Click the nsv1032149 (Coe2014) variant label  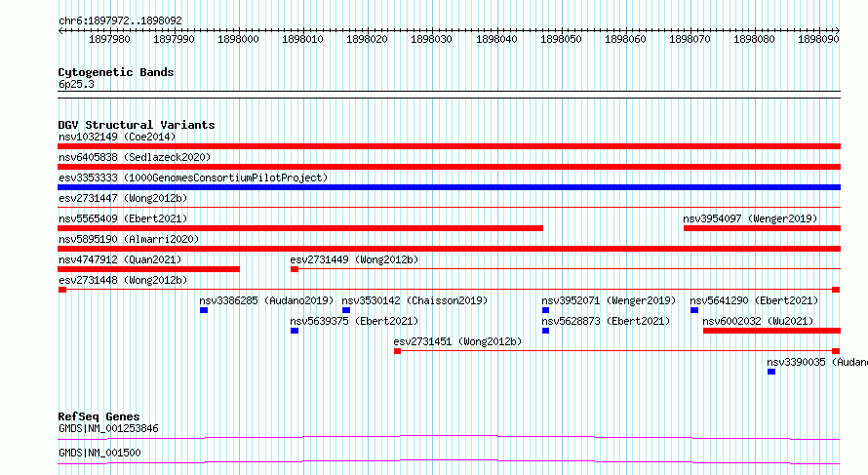click(x=117, y=137)
